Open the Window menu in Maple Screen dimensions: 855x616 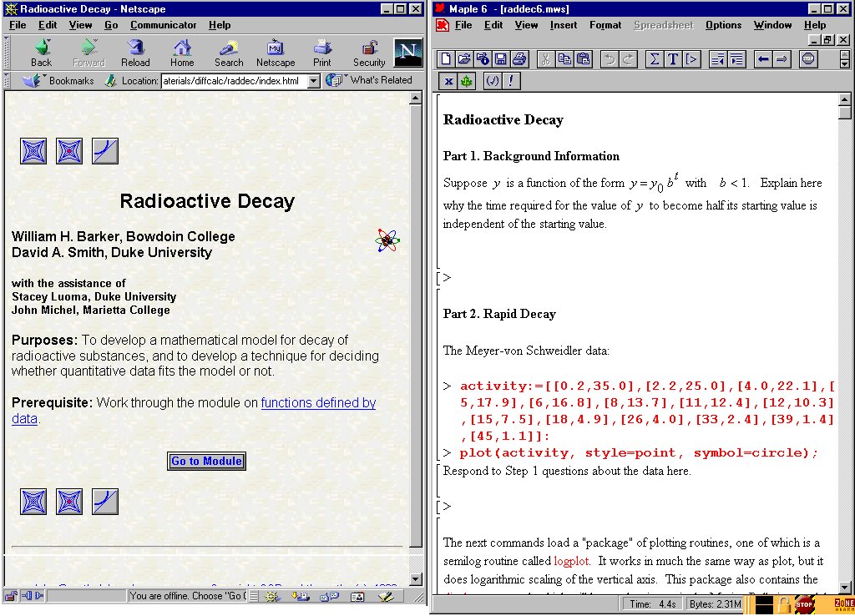772,25
